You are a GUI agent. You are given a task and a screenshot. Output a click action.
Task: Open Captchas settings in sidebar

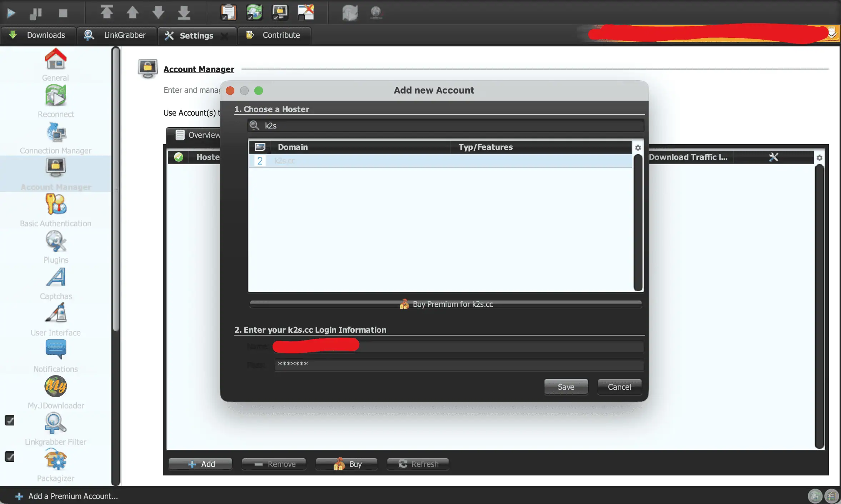click(55, 283)
